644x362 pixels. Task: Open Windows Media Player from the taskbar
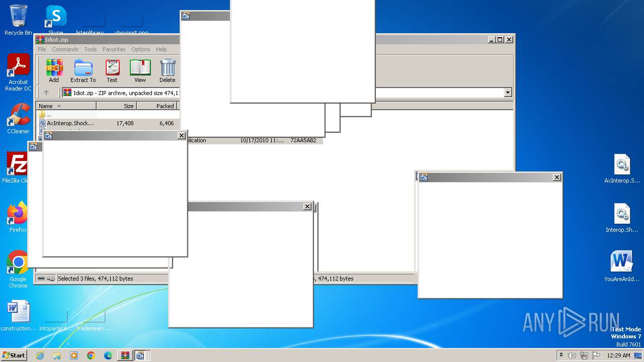tap(74, 355)
